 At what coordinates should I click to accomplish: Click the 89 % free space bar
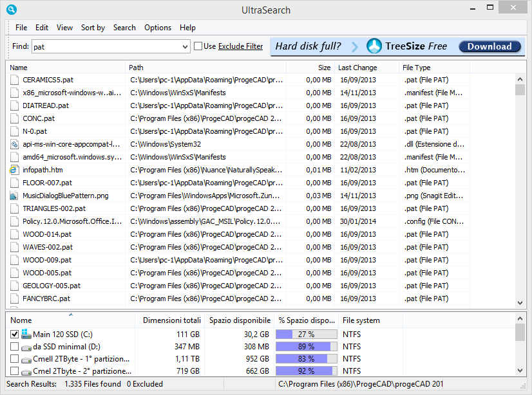pyautogui.click(x=307, y=347)
